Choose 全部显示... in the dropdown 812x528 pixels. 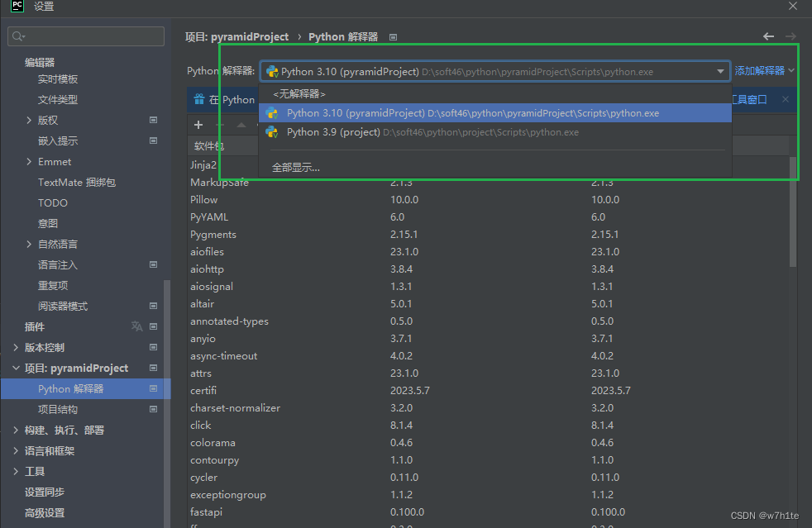(x=495, y=167)
